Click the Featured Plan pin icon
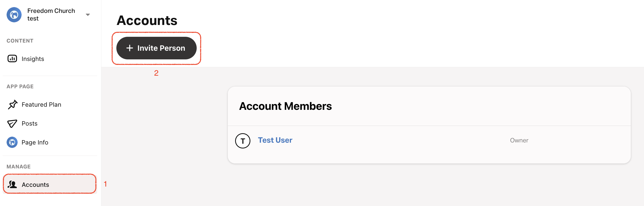This screenshot has height=206, width=644. click(x=12, y=104)
